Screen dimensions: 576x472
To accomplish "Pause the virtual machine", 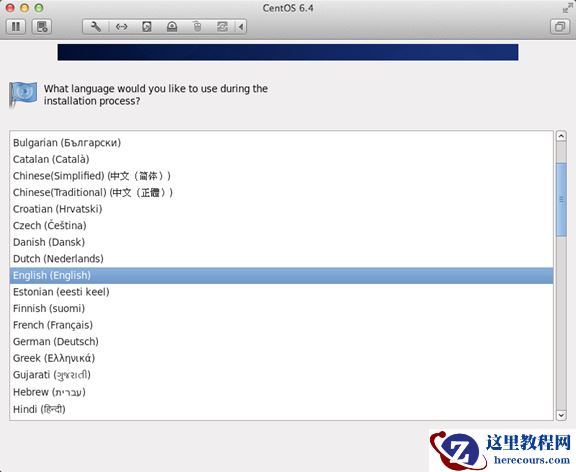I will pos(16,26).
